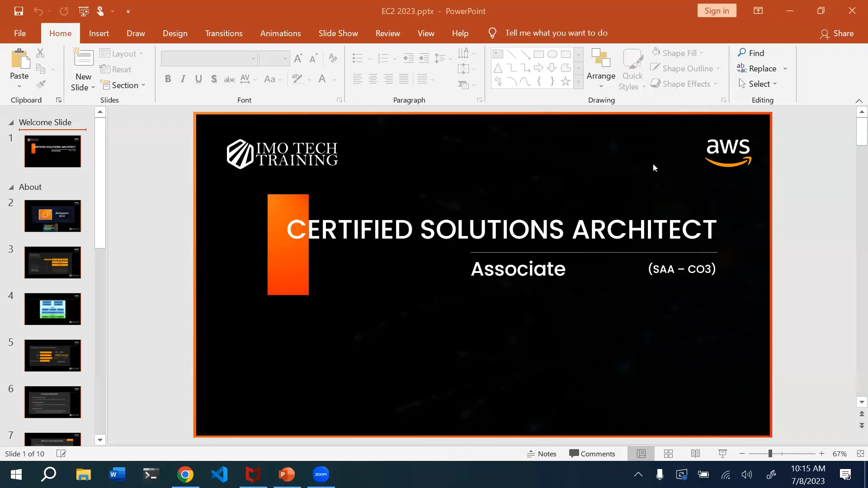Toggle the Notes pane
Viewport: 868px width, 488px height.
coord(542,454)
